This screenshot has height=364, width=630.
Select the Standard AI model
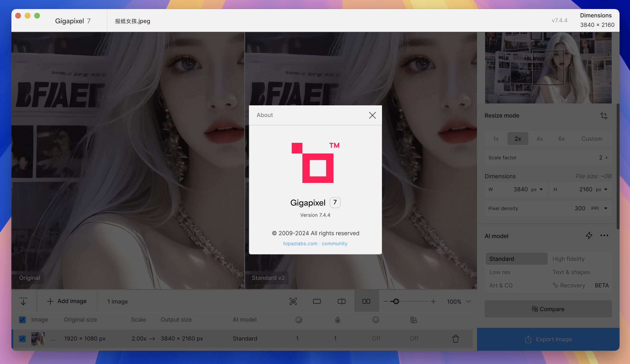[x=516, y=259]
